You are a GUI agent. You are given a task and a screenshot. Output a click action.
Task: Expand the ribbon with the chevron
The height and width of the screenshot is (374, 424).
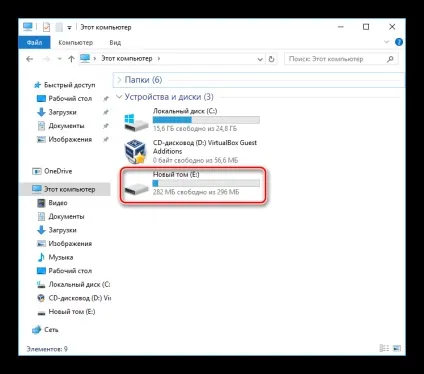[x=387, y=42]
